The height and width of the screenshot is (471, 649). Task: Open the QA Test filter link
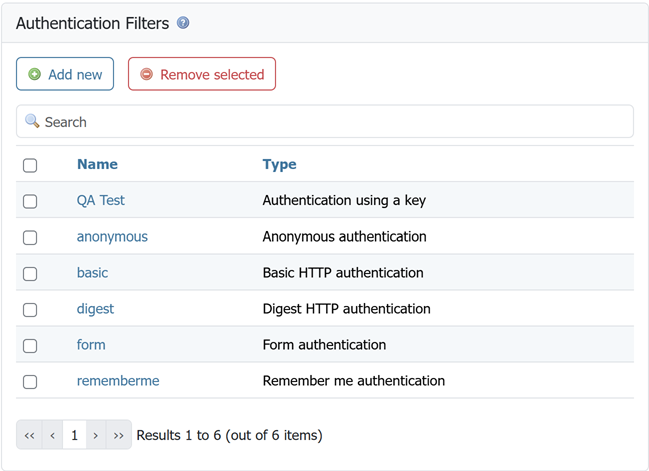click(101, 200)
